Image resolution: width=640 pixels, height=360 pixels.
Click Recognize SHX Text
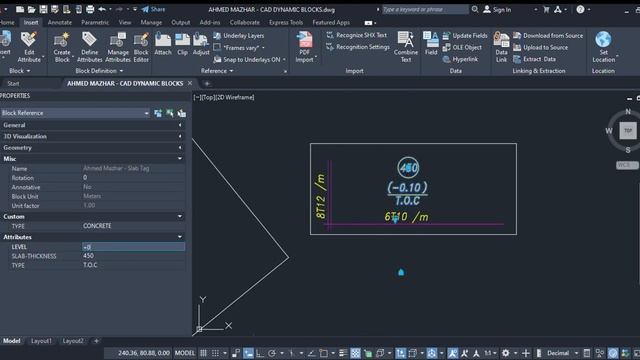(x=357, y=36)
